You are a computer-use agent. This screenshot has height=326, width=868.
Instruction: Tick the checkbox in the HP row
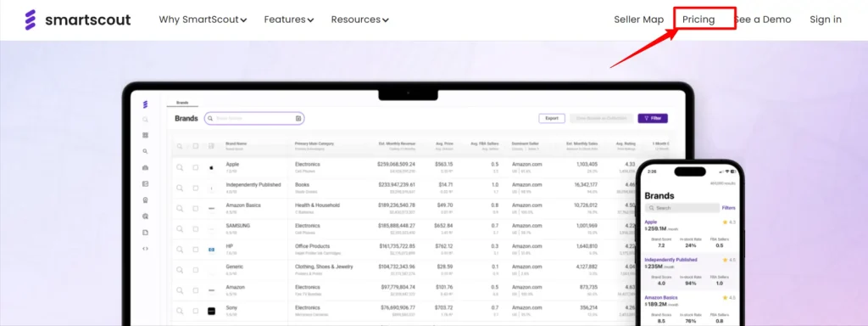196,250
